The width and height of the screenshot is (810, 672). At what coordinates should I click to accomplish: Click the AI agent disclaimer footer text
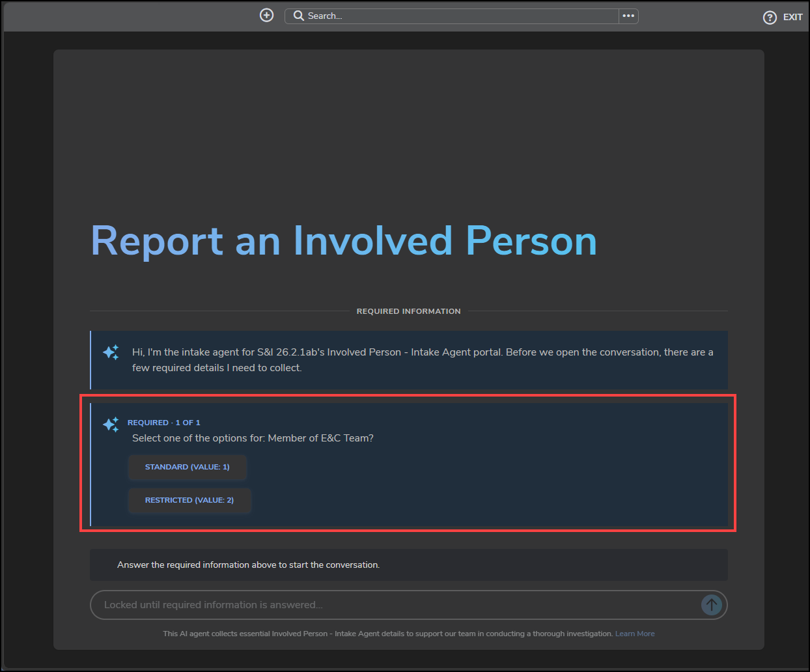click(388, 634)
